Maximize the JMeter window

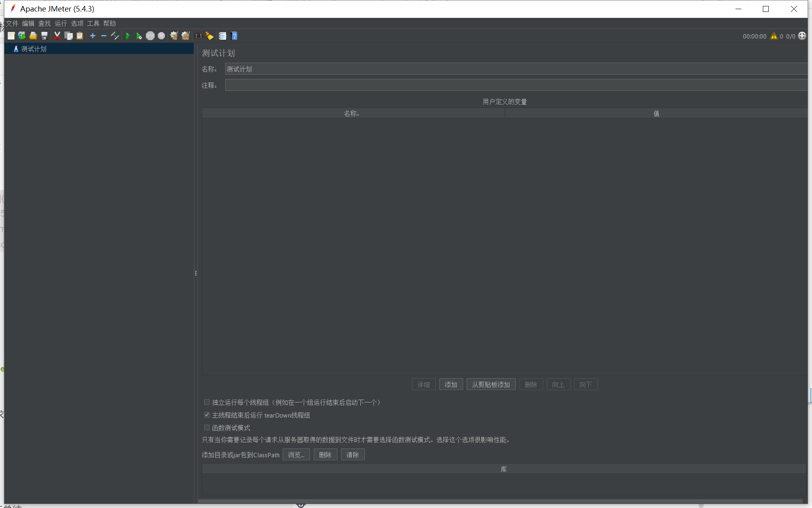coord(766,9)
